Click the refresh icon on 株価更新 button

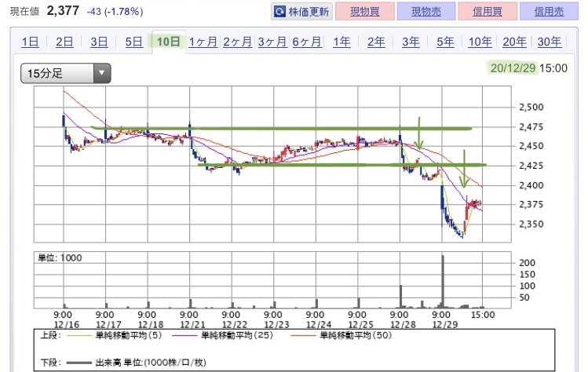[x=279, y=12]
